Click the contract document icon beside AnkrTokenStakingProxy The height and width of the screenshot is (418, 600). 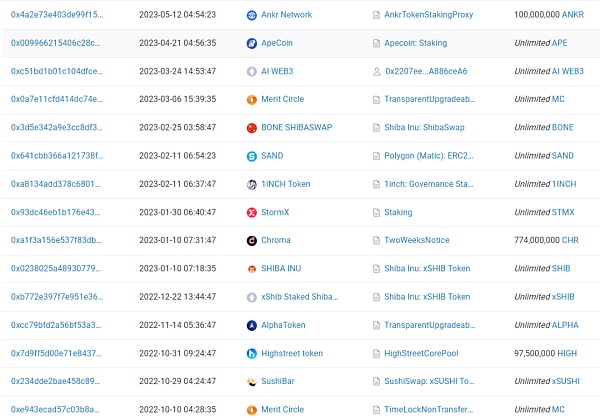375,16
